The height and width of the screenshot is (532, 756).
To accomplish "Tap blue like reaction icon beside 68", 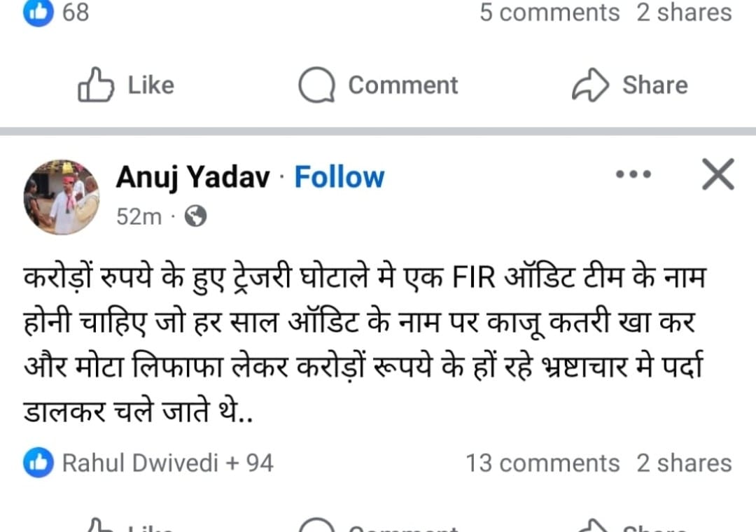I will pyautogui.click(x=38, y=13).
